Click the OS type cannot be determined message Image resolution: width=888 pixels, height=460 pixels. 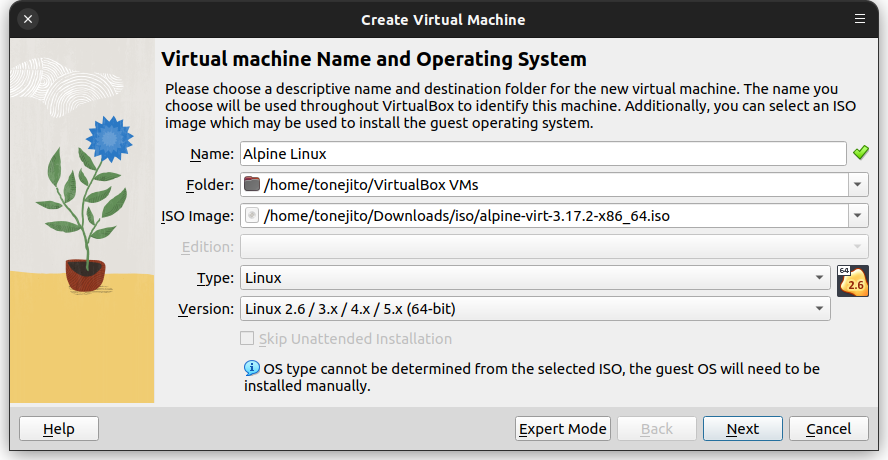[532, 377]
